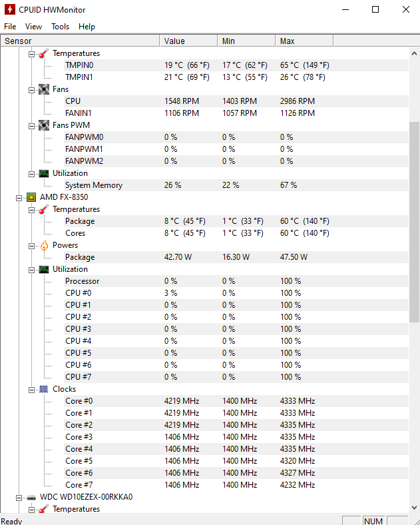Click the Max column header

click(304, 41)
